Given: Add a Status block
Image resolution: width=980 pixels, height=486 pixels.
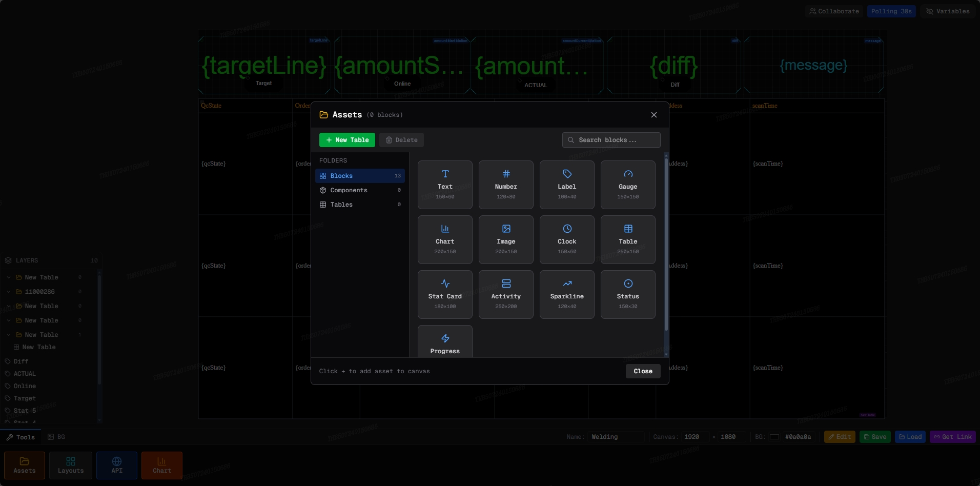Looking at the screenshot, I should pos(628,294).
